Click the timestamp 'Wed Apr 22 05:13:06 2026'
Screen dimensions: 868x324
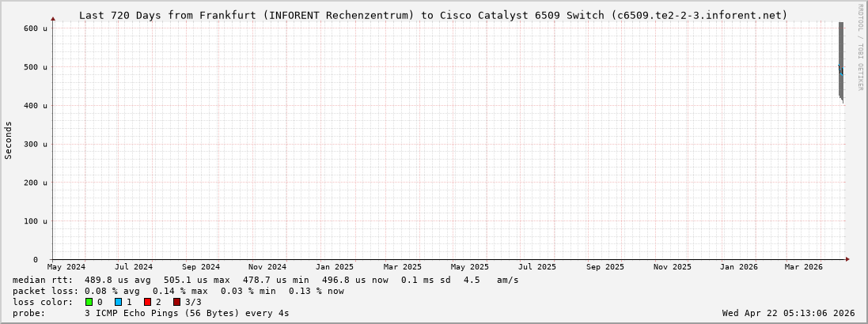click(788, 313)
